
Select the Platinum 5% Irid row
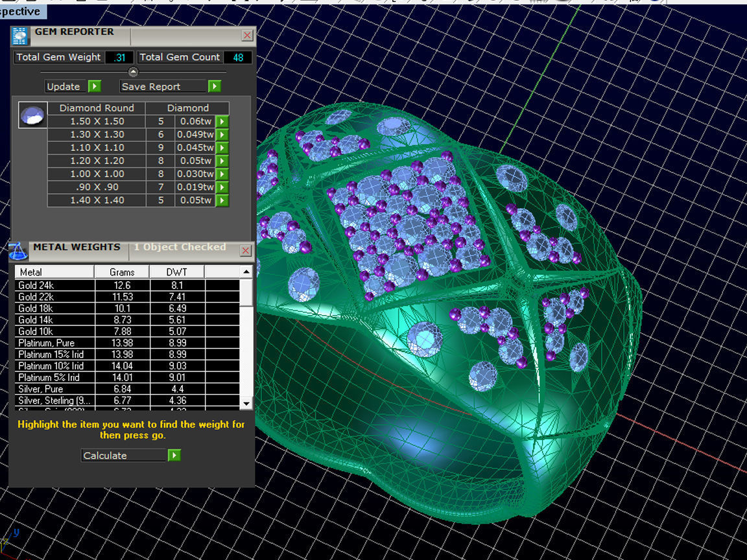click(127, 377)
